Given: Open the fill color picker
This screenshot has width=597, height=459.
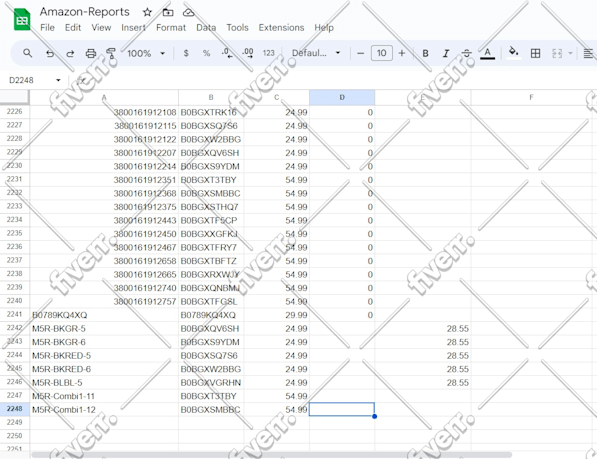Looking at the screenshot, I should [514, 52].
